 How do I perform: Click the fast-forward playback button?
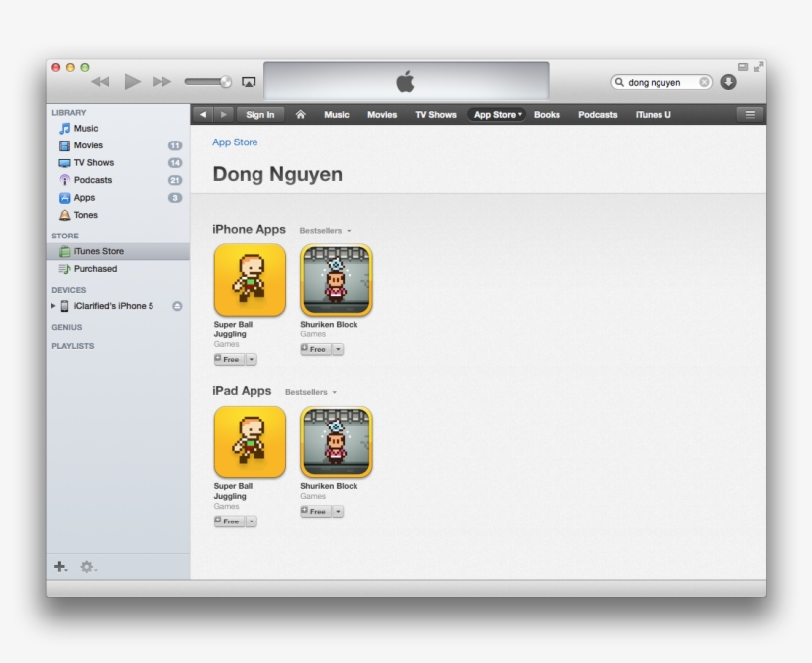point(162,82)
